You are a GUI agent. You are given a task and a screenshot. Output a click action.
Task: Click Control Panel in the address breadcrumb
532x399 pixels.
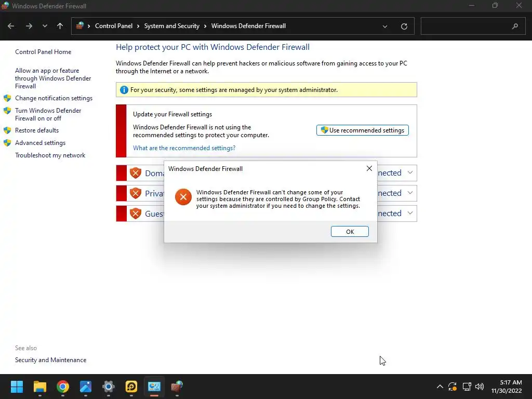[x=114, y=26]
